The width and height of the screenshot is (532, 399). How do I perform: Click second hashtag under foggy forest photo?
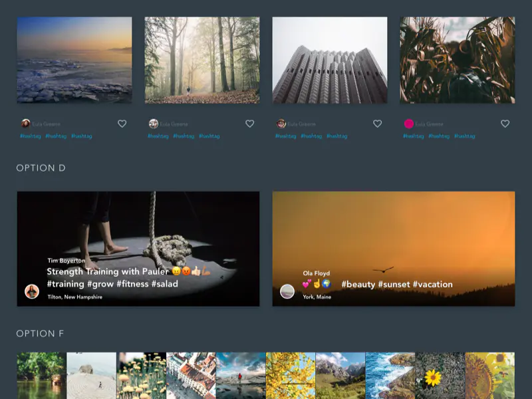184,136
